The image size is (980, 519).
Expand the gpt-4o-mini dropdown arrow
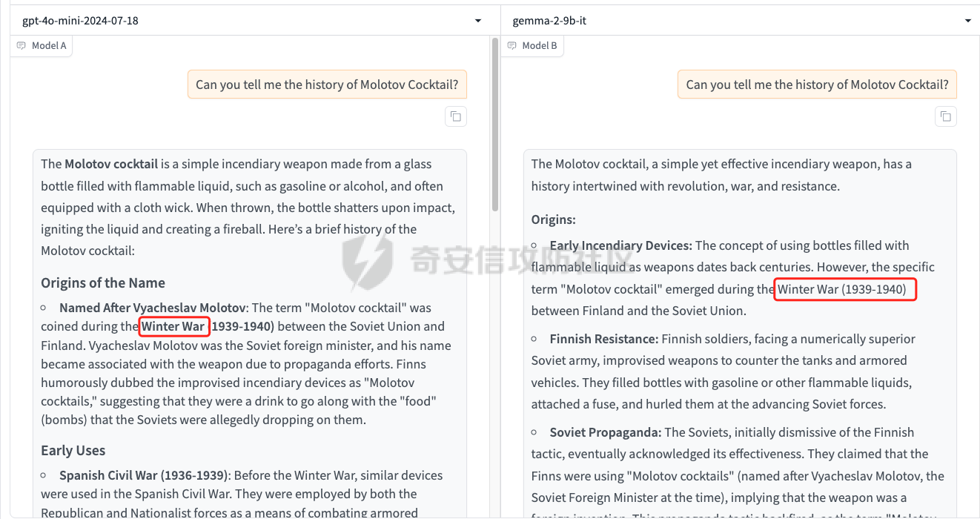pyautogui.click(x=478, y=21)
